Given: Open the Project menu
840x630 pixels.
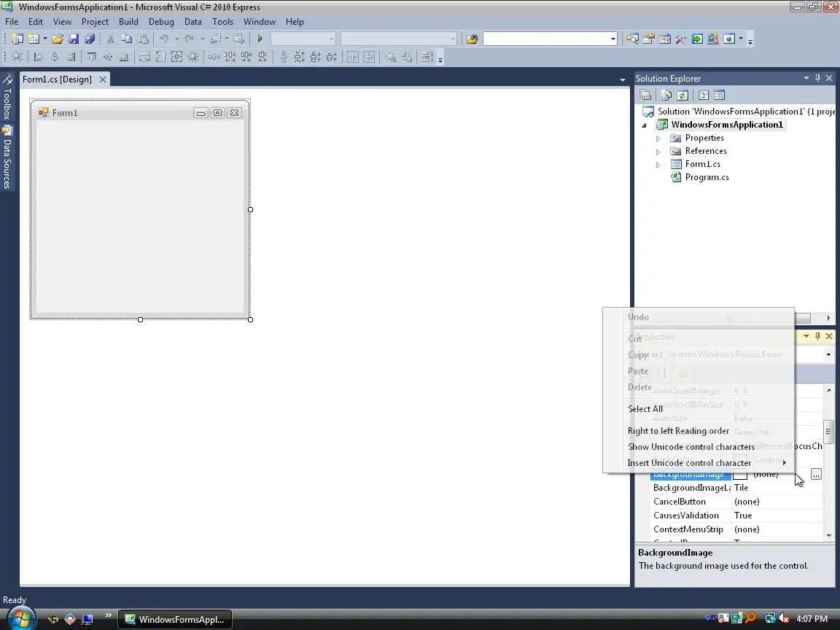Looking at the screenshot, I should [x=95, y=22].
